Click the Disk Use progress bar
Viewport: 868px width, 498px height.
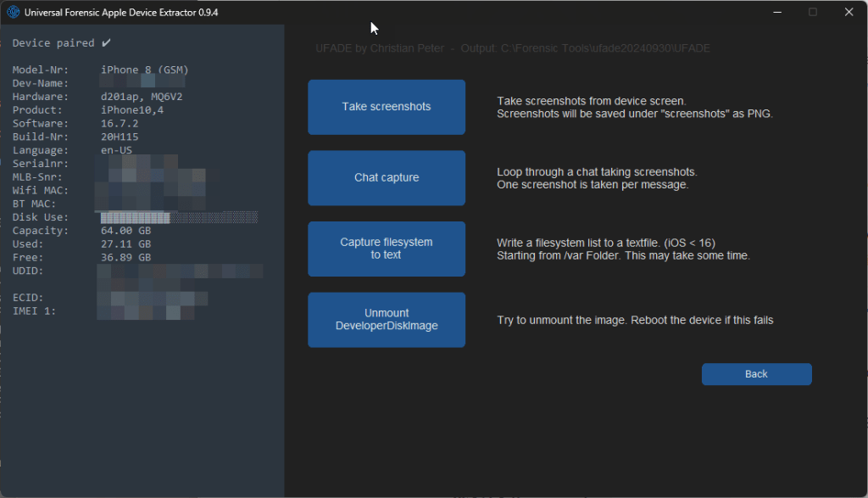coord(179,217)
